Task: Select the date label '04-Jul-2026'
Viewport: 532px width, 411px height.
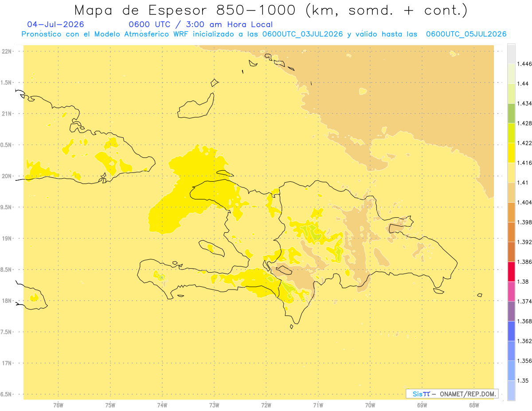Action: tap(55, 24)
